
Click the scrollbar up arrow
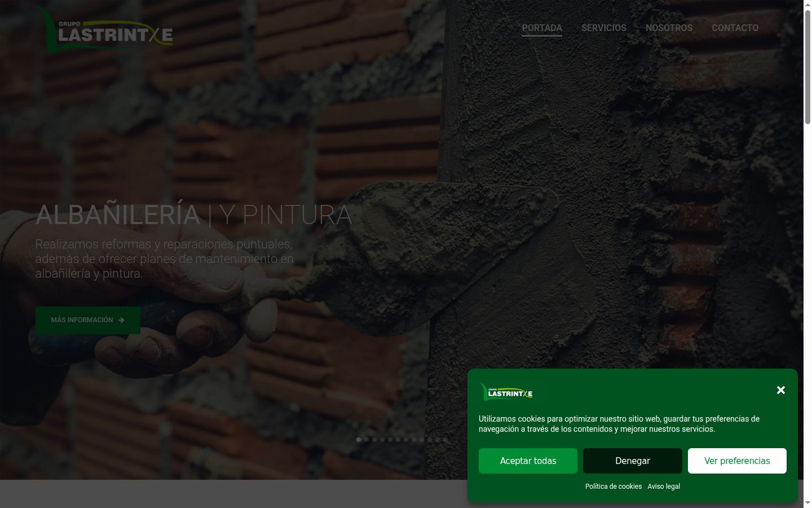tap(807, 4)
